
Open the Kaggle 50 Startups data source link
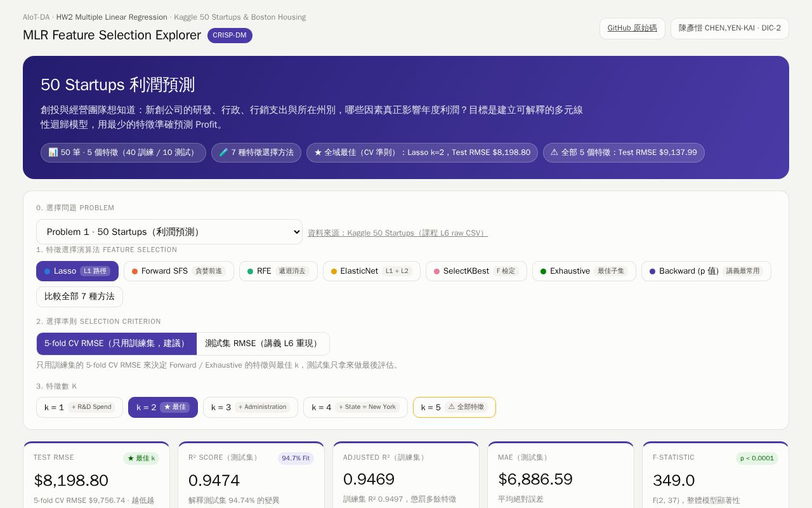[398, 233]
